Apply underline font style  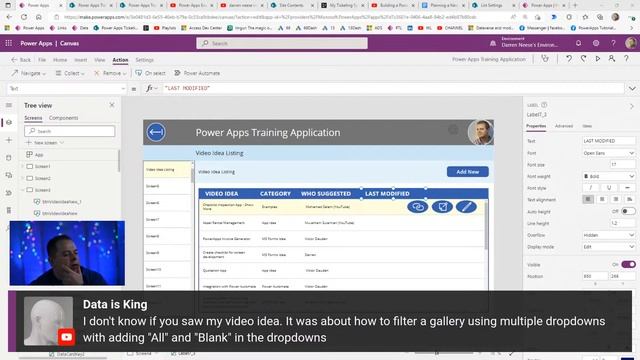pos(609,188)
